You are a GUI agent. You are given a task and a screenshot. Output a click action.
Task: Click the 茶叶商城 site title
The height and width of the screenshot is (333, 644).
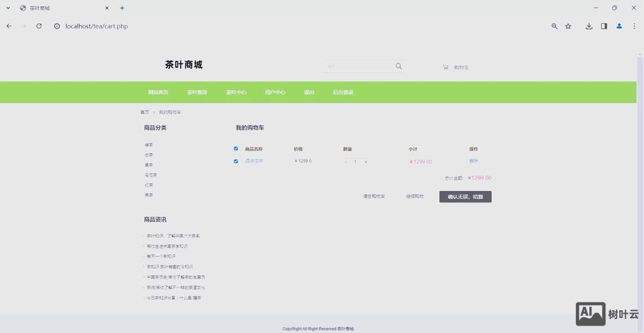183,65
